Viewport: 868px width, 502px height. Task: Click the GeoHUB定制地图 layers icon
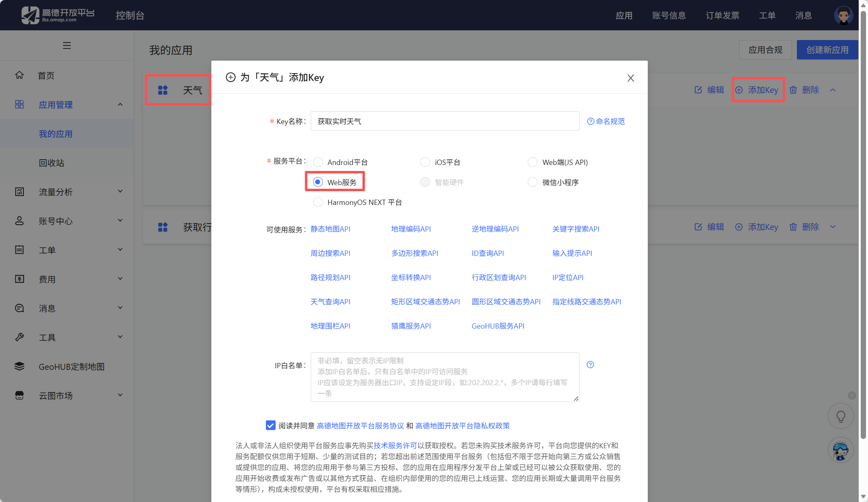point(19,366)
